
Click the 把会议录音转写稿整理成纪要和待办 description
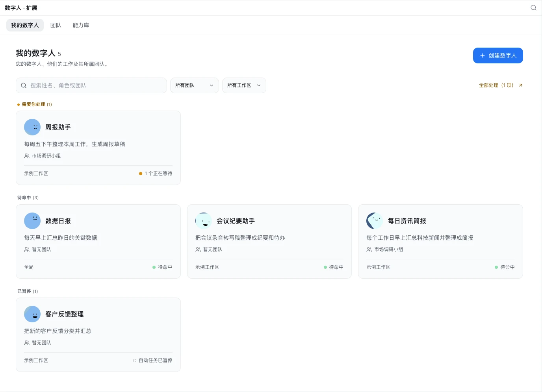pos(240,238)
